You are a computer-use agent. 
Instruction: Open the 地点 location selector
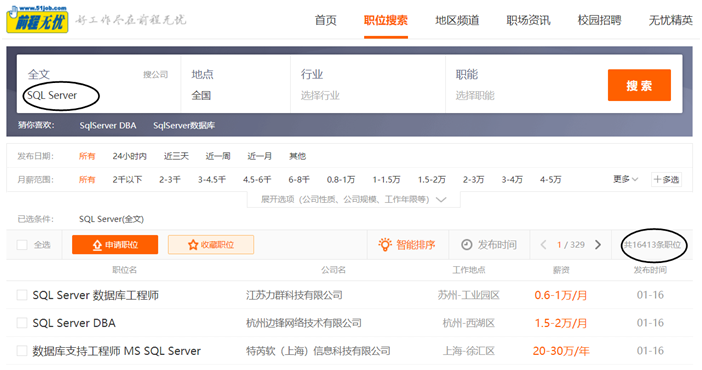(x=235, y=84)
